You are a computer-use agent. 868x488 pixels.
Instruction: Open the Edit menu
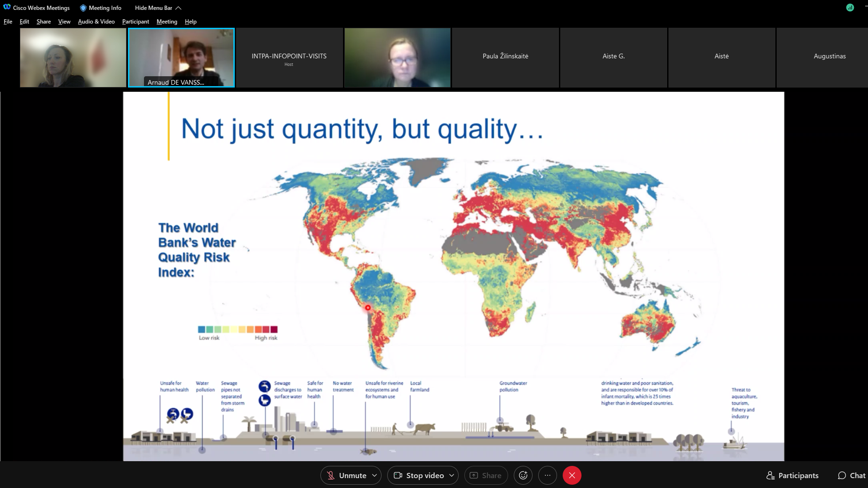pos(24,22)
